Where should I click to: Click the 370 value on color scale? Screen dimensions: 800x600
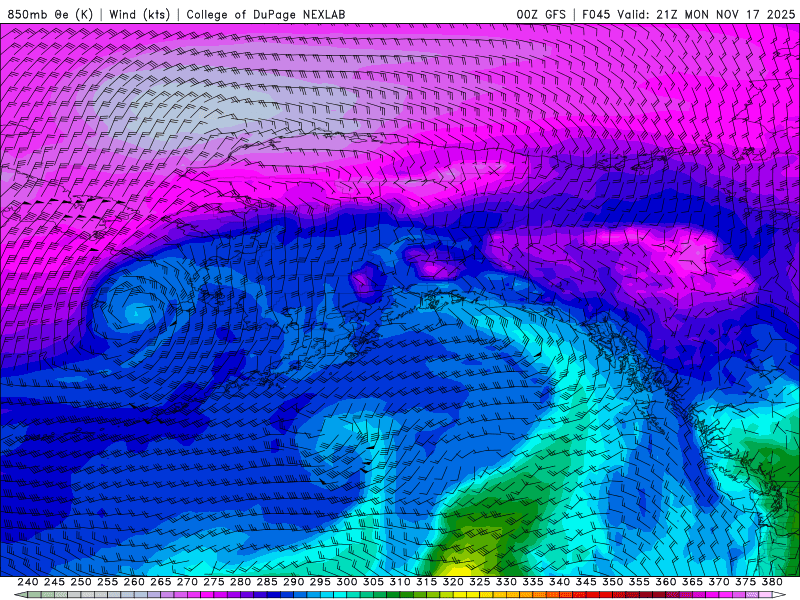pos(718,582)
